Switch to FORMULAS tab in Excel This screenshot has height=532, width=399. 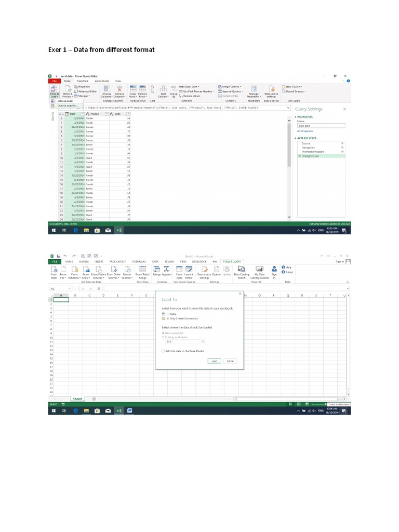[139, 262]
